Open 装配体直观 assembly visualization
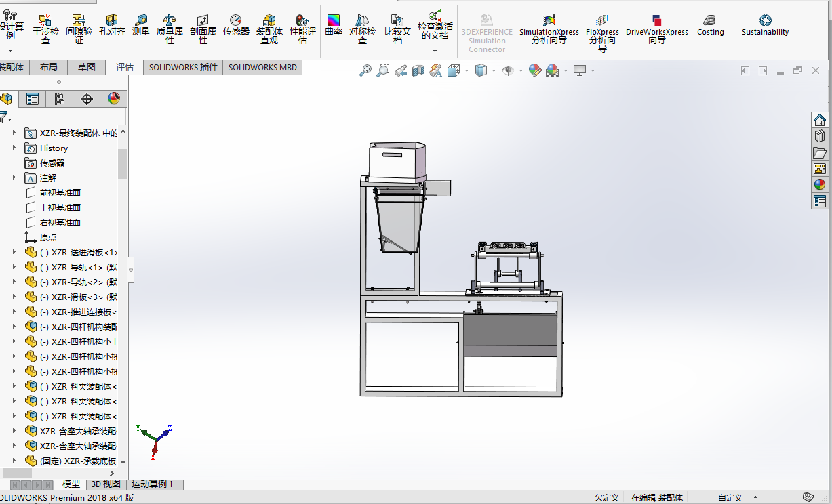Screen dimensions: 832x504 [269, 29]
